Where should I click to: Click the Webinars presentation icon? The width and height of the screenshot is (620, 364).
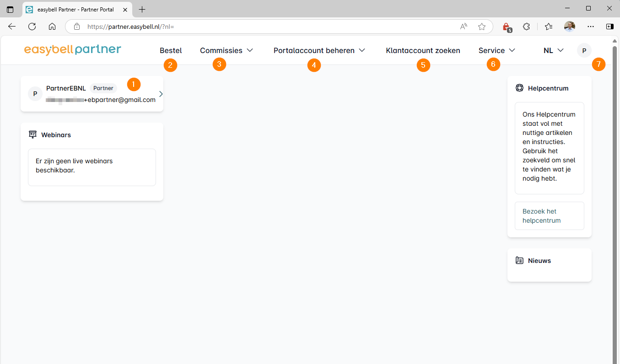pos(32,135)
